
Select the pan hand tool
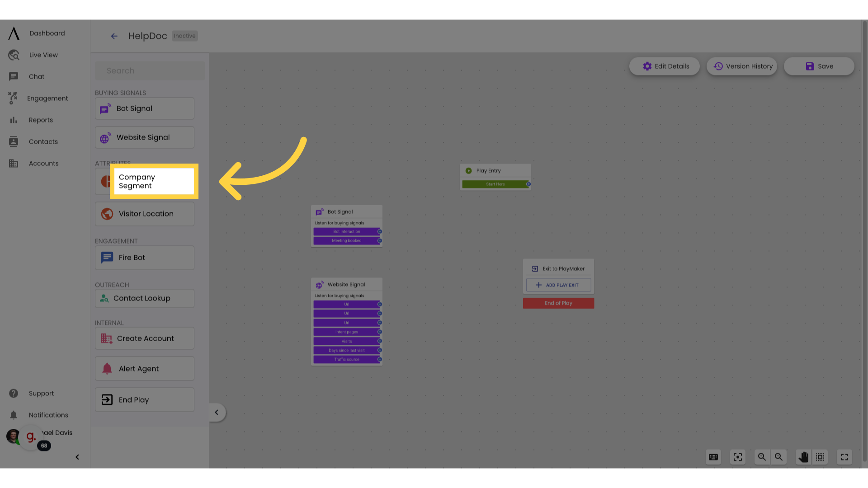click(x=803, y=457)
